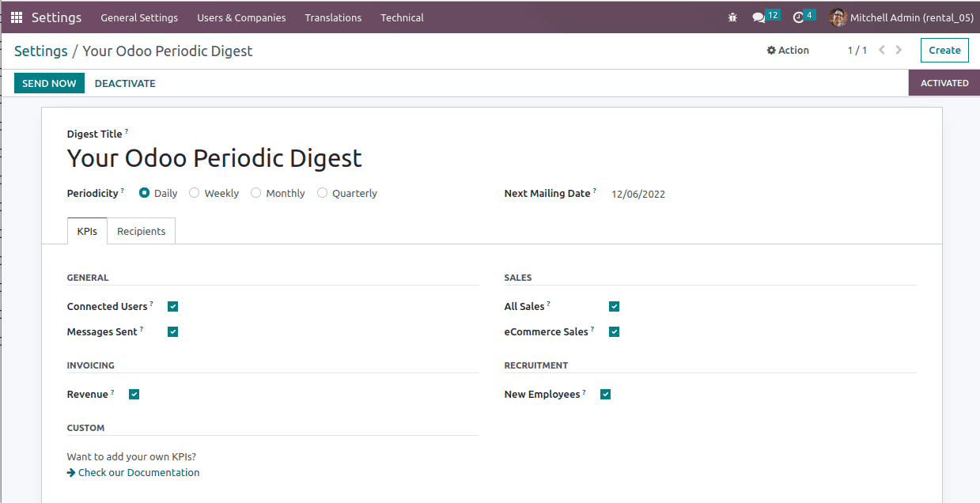Image resolution: width=980 pixels, height=503 pixels.
Task: Select Weekly periodicity
Action: tap(194, 193)
